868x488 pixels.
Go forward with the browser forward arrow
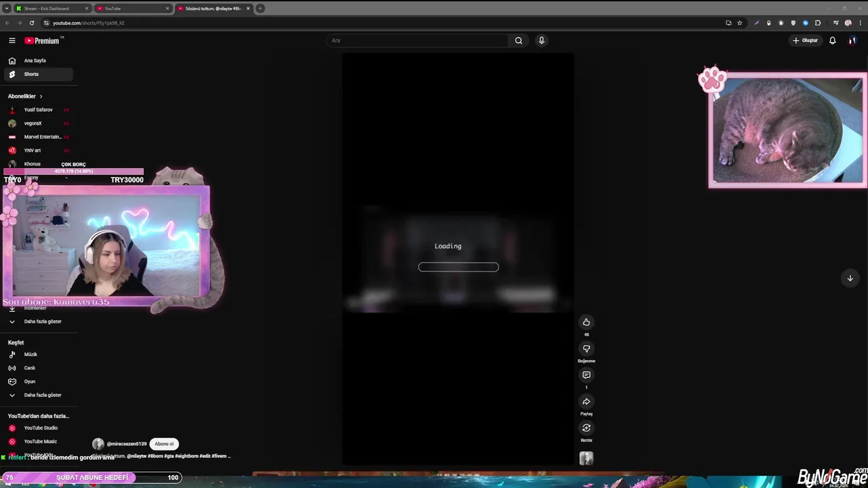pos(19,23)
